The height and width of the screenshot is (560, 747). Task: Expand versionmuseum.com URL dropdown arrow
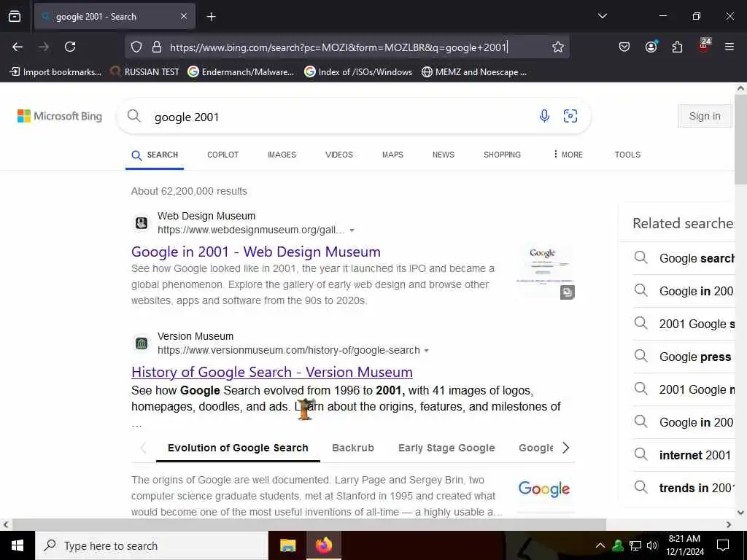pyautogui.click(x=426, y=351)
